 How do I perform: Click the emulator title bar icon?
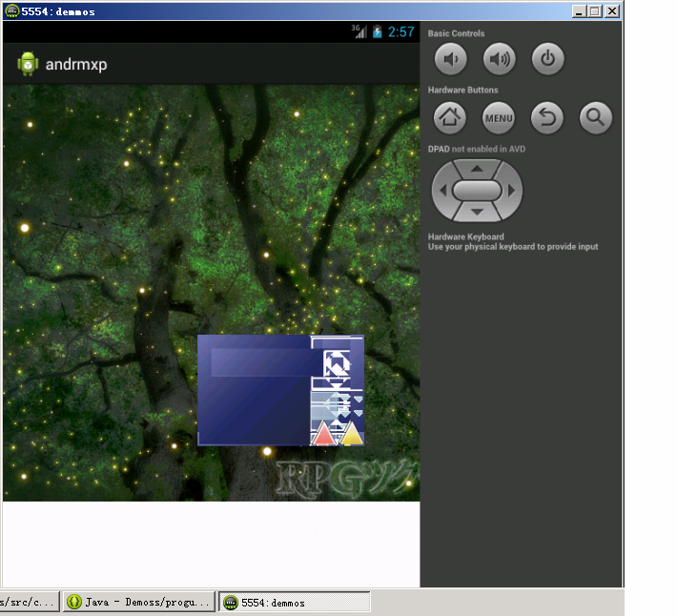pyautogui.click(x=11, y=11)
